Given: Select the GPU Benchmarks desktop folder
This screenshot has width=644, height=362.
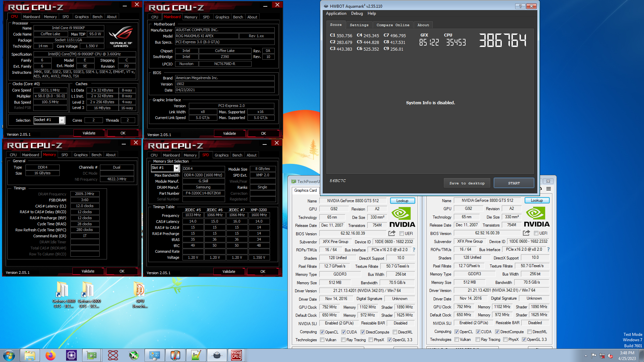Looking at the screenshot, I should tap(140, 294).
